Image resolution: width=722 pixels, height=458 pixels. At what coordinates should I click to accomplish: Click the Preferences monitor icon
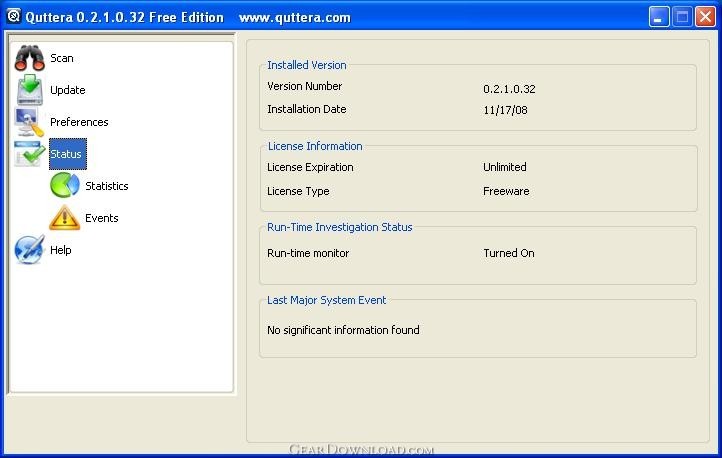(x=29, y=122)
